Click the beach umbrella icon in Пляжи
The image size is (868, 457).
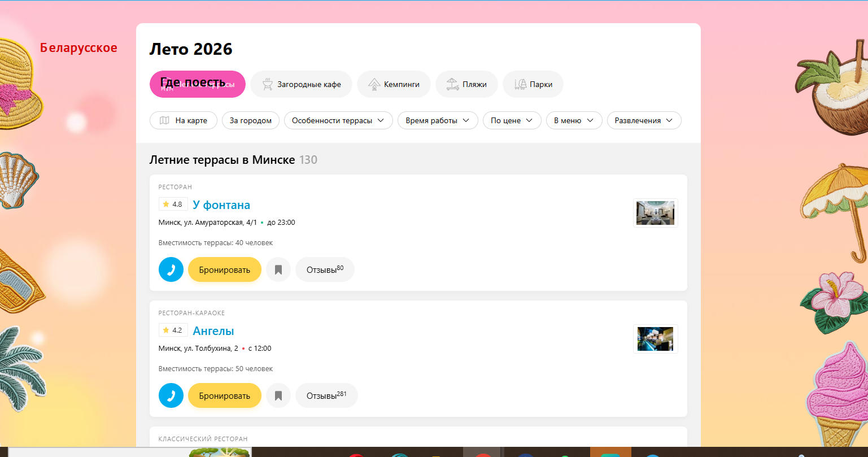coord(452,84)
